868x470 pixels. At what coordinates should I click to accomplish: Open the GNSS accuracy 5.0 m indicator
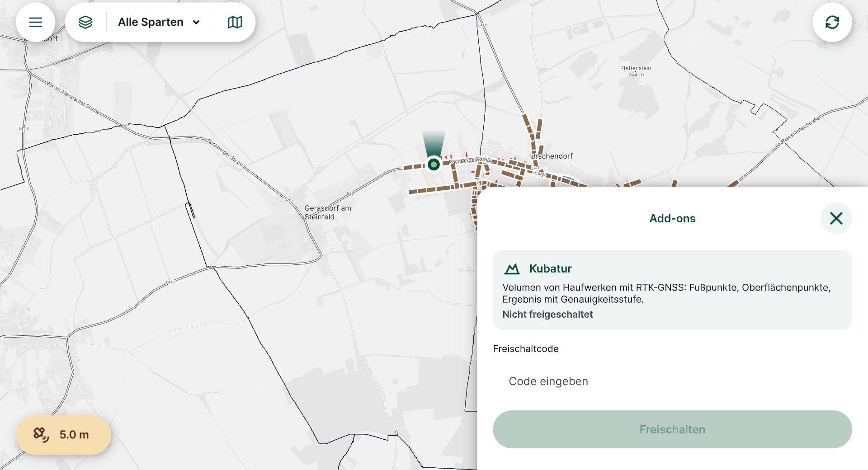[x=64, y=435]
